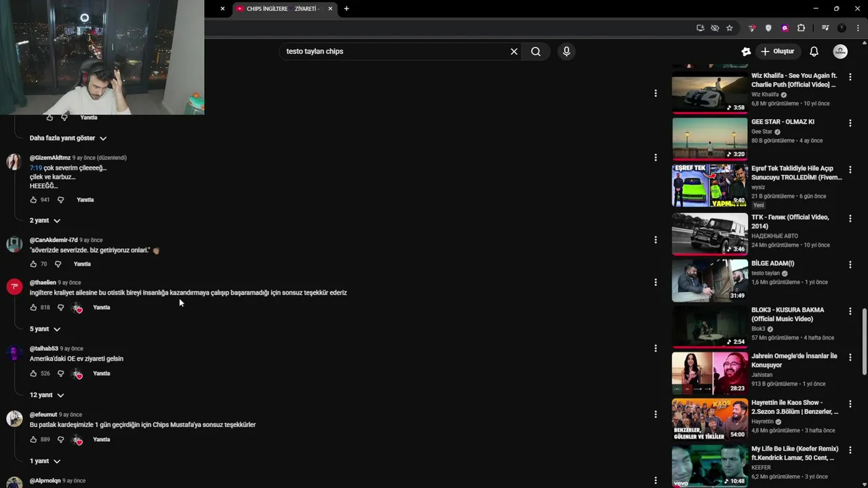Like the comment by @efeumut
The width and height of the screenshot is (868, 488).
coord(33,440)
